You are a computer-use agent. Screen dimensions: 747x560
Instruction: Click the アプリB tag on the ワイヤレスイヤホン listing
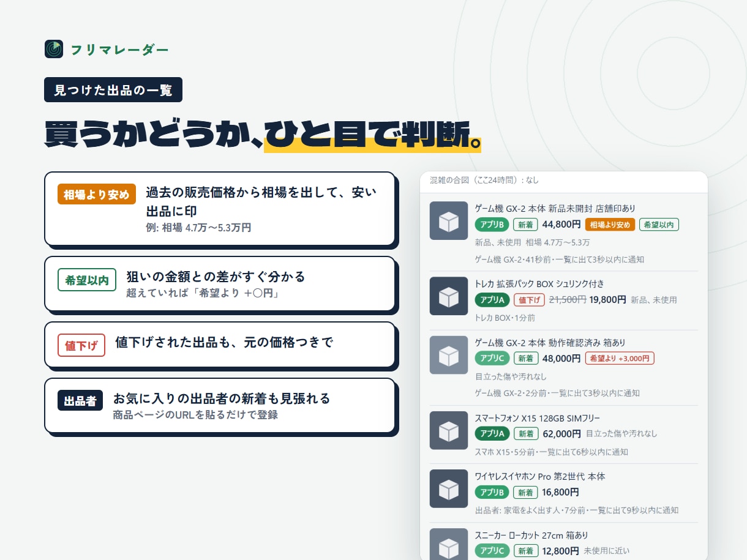point(492,492)
